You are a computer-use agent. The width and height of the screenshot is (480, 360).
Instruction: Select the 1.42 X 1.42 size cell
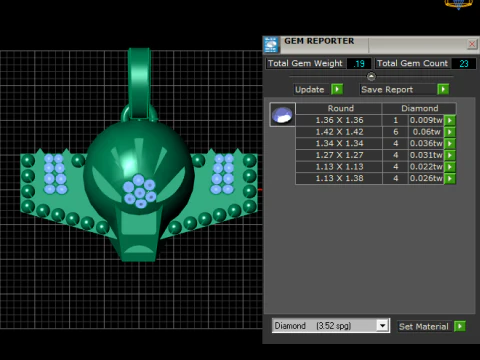tap(339, 132)
